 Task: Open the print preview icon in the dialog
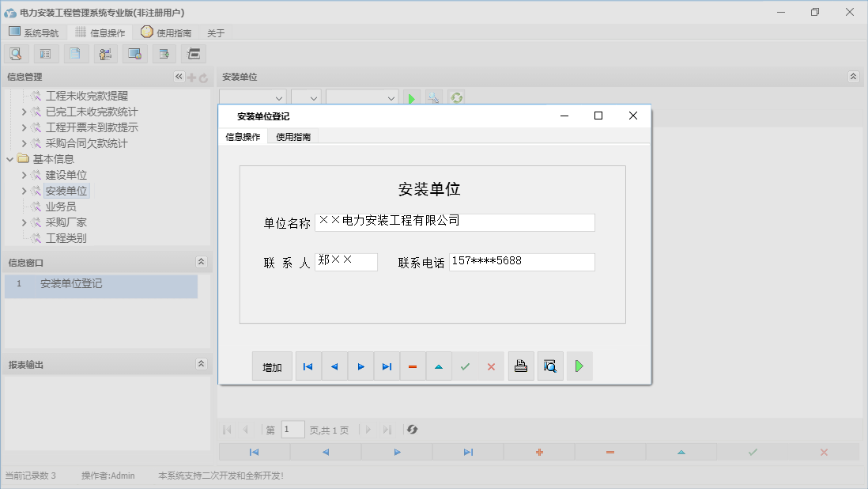550,366
